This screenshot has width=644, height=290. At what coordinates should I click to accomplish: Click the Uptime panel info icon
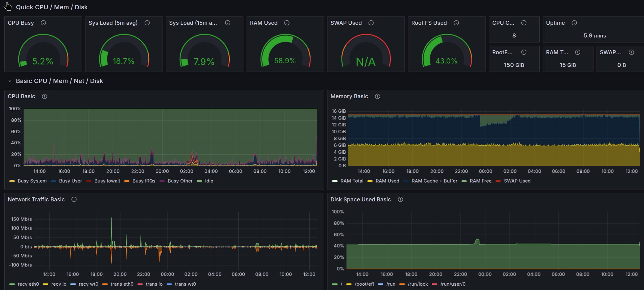[x=574, y=23]
